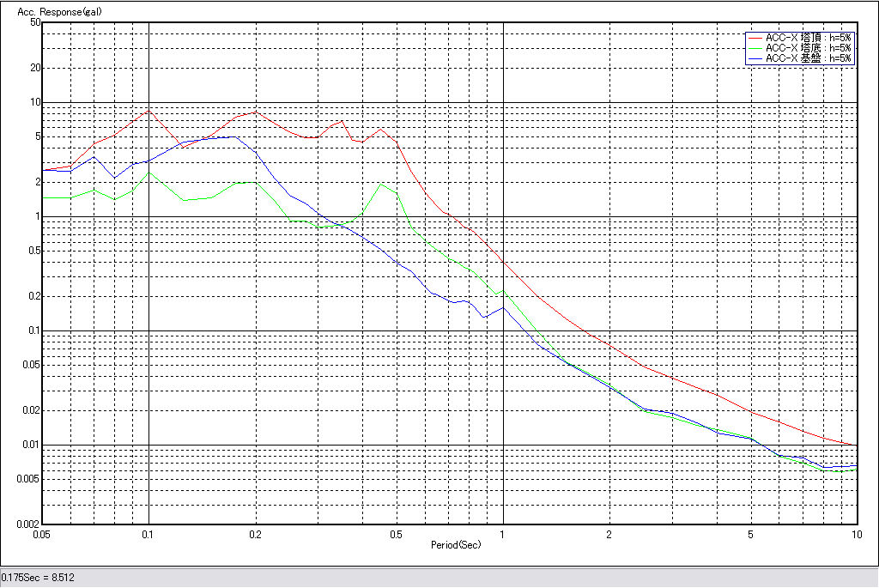
Task: Click the 10 tick on the period axis
Action: 856,534
